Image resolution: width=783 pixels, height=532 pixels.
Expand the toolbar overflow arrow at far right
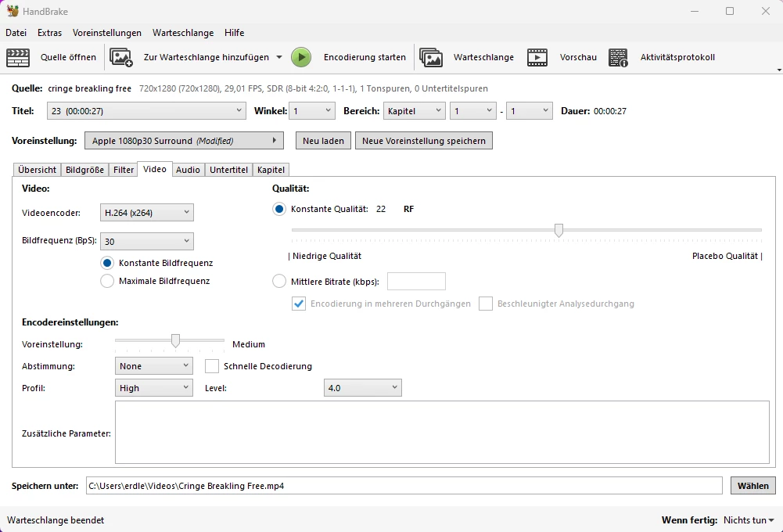[779, 70]
